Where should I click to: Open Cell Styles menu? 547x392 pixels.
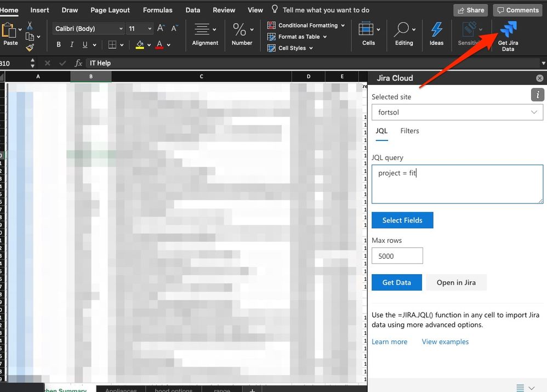[290, 48]
